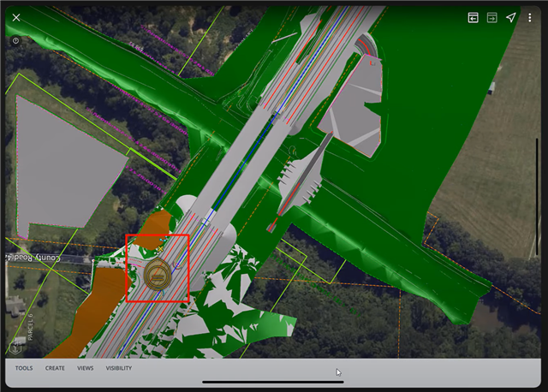Select the round brown marker inside the red box
This screenshot has height=392, width=548.
[158, 274]
